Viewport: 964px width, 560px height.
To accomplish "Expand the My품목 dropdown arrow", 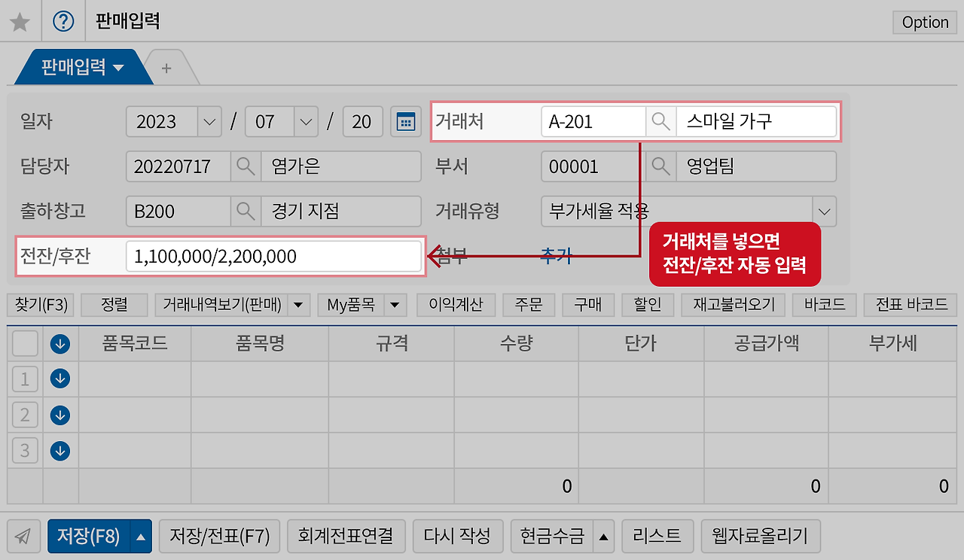I will click(x=395, y=305).
